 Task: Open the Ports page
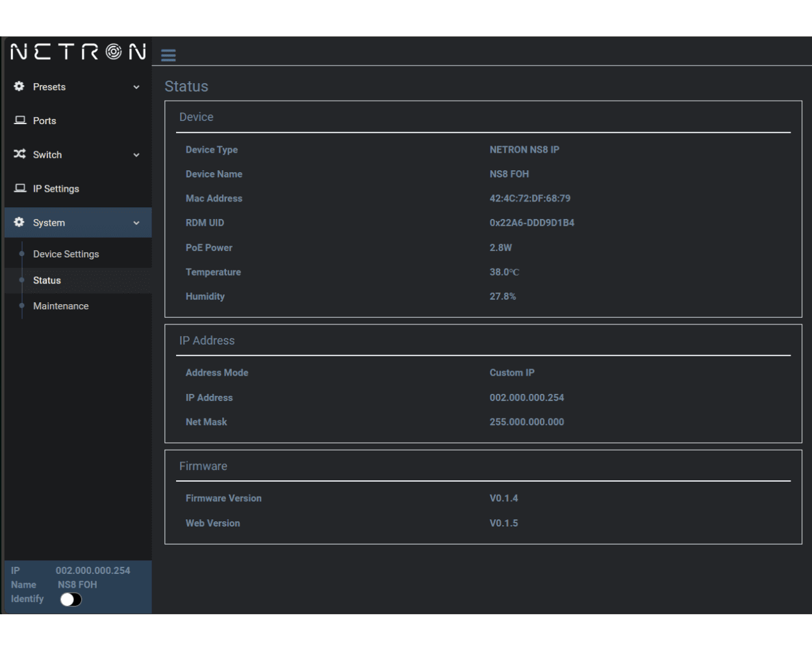pyautogui.click(x=78, y=121)
